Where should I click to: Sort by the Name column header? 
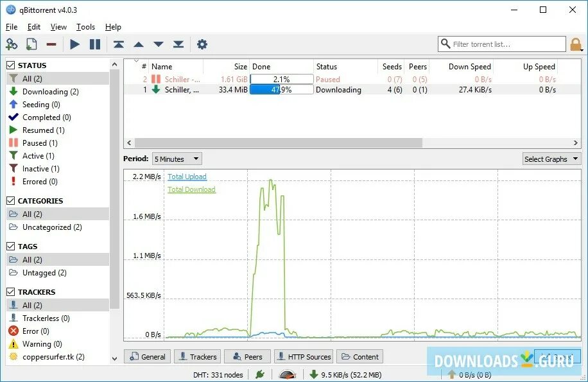coord(176,67)
